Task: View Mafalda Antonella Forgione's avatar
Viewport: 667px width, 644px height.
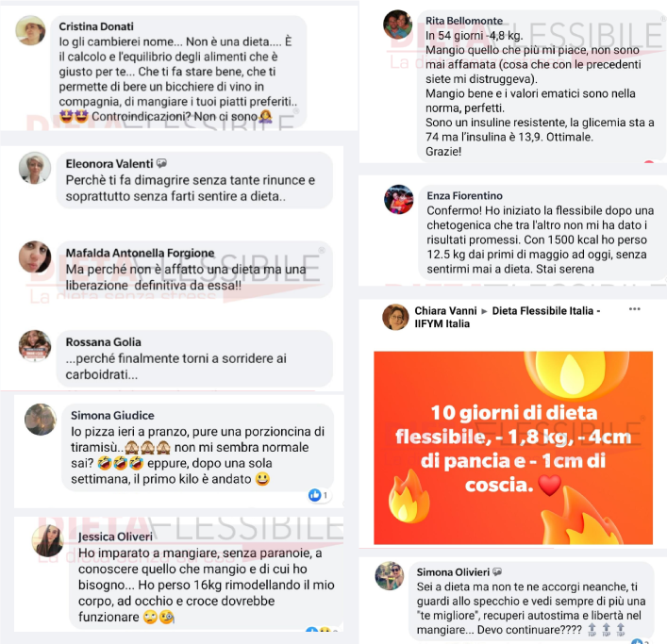Action: coord(35,256)
